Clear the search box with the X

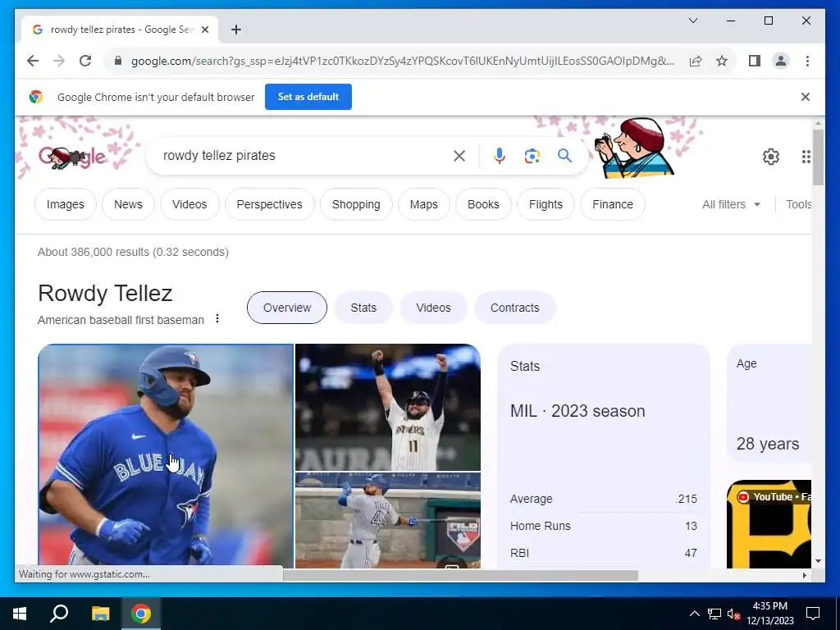click(x=459, y=156)
